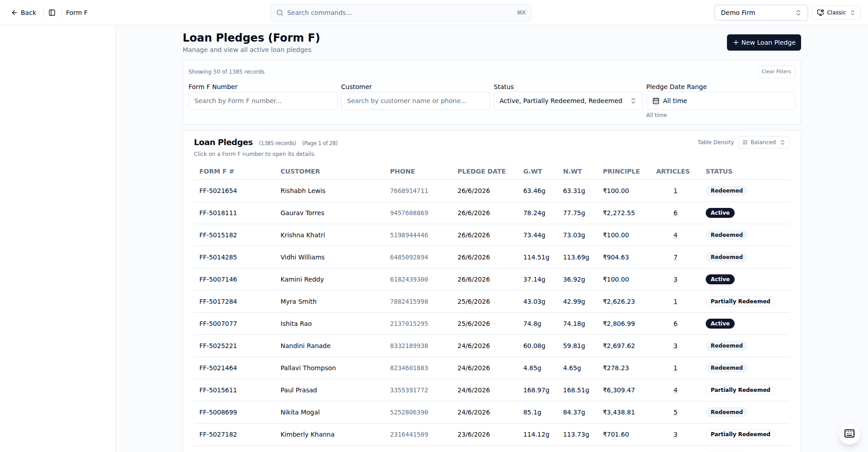Click customer name Krishna Khatri
The height and width of the screenshot is (452, 868).
click(302, 235)
